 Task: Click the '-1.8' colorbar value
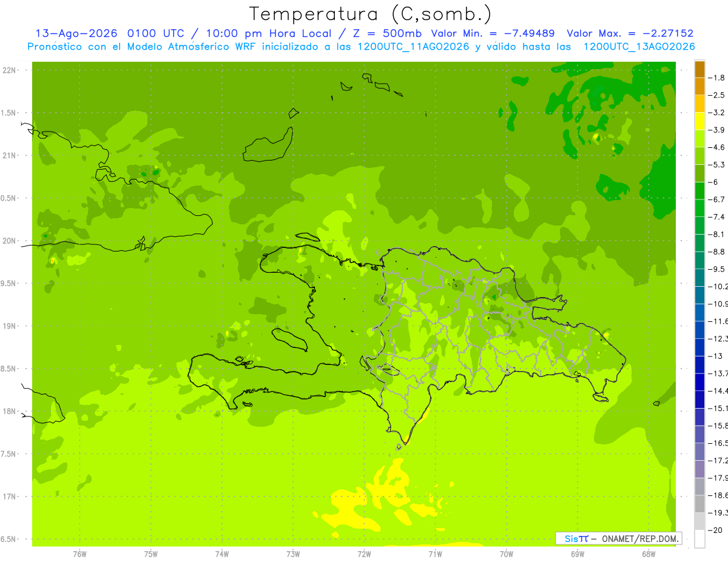click(718, 78)
